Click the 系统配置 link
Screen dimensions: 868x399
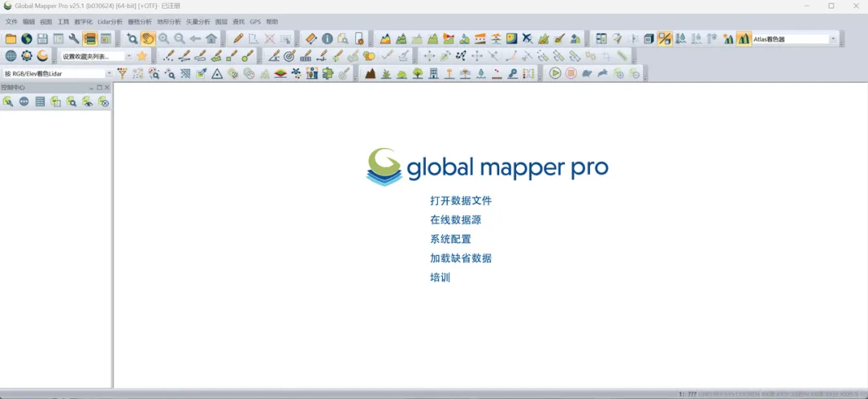tap(451, 240)
